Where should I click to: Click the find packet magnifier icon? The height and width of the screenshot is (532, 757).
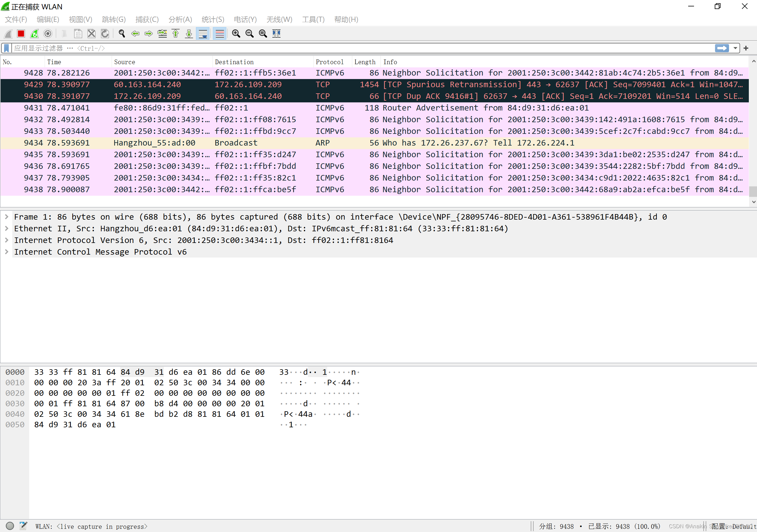122,34
